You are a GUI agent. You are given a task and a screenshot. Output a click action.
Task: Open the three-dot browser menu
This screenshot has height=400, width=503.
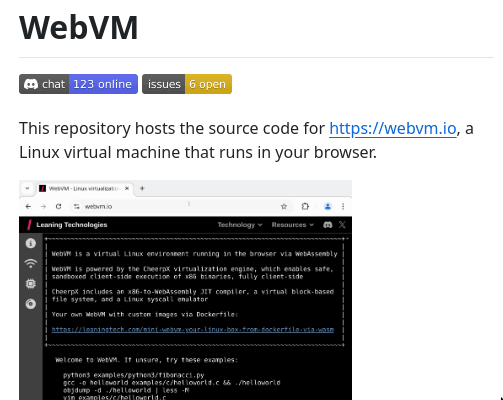point(343,206)
